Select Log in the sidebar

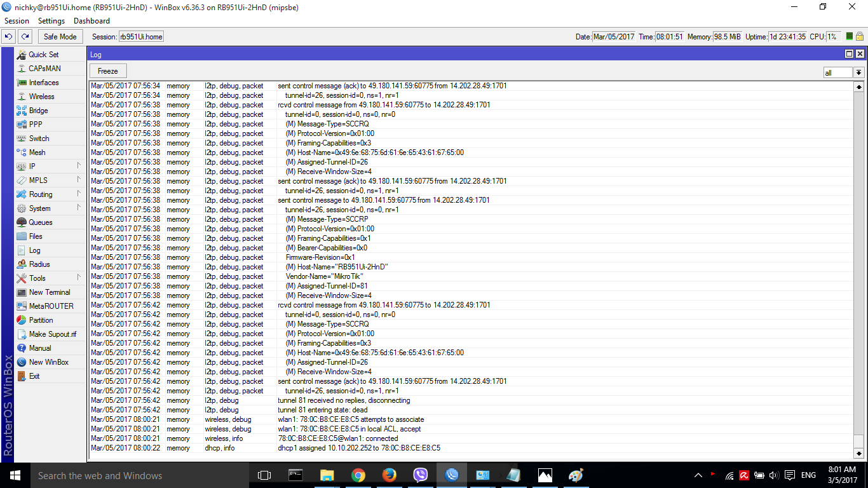pyautogui.click(x=34, y=250)
